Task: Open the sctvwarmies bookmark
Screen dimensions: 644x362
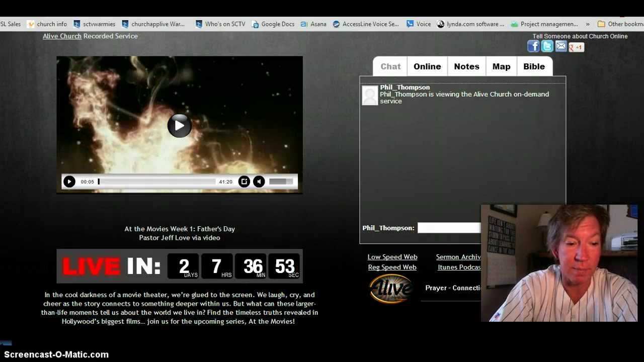Action: (x=94, y=24)
